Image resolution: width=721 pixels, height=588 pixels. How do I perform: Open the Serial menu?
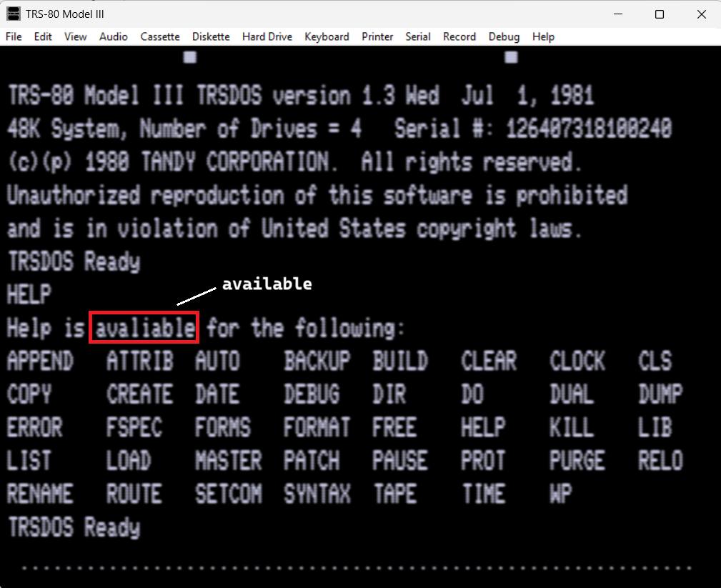click(417, 36)
